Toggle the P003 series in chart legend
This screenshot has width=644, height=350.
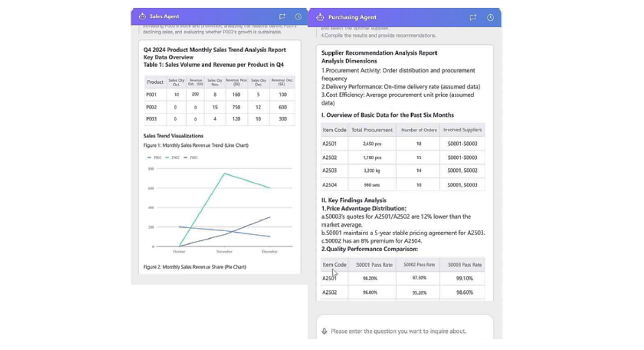click(x=191, y=158)
